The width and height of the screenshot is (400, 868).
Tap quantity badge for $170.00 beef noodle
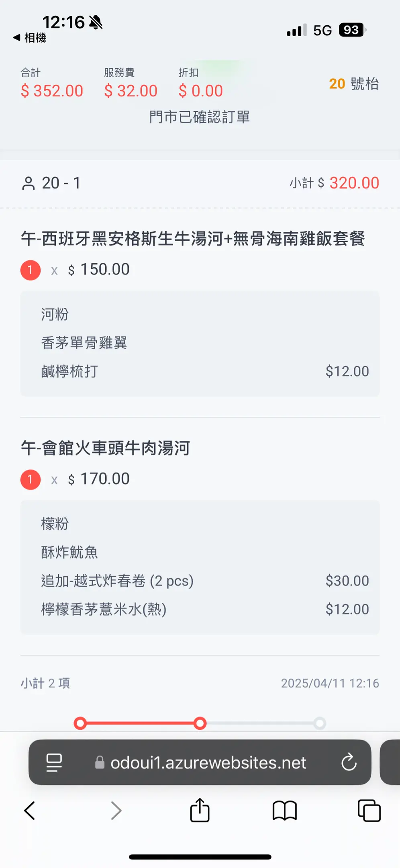click(x=31, y=479)
